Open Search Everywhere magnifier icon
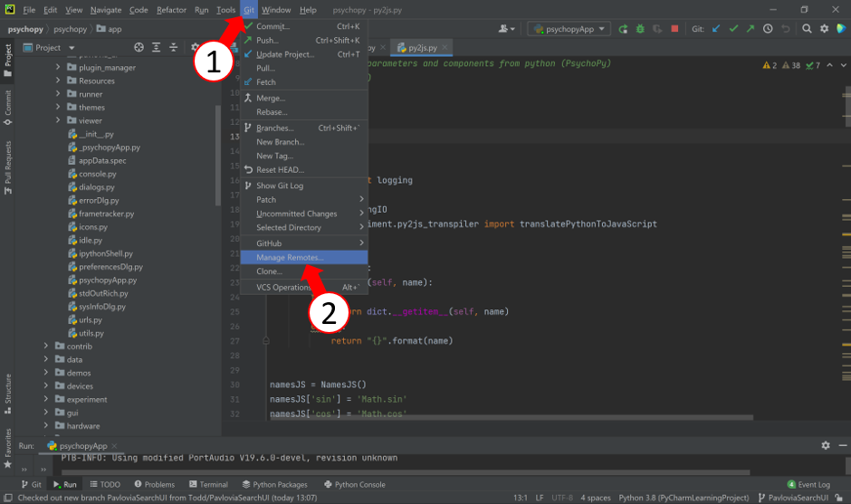 click(x=807, y=29)
